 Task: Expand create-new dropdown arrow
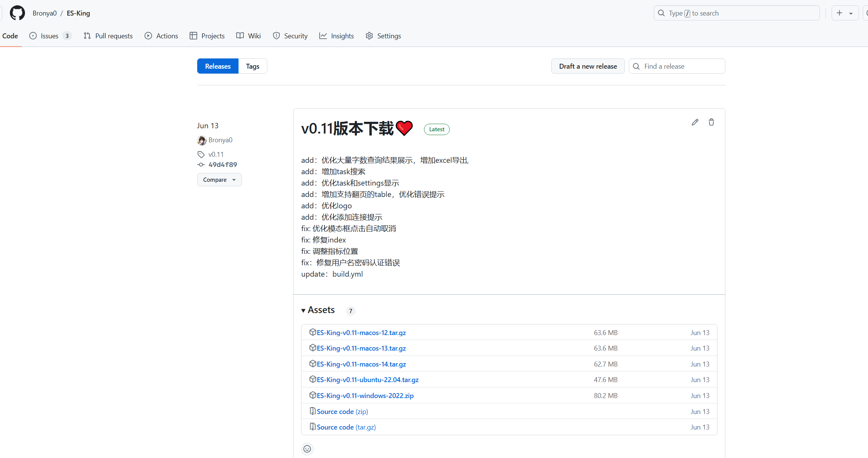(851, 13)
